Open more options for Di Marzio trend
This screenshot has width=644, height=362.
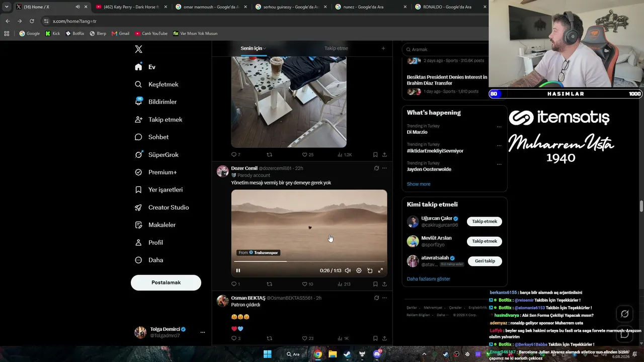click(499, 127)
